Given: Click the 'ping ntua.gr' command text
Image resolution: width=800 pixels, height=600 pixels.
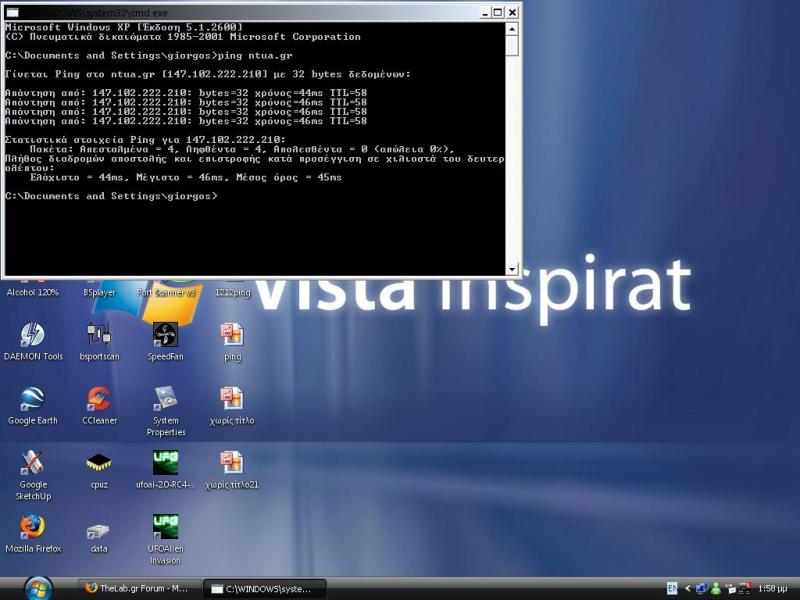Looking at the screenshot, I should click(x=255, y=56).
